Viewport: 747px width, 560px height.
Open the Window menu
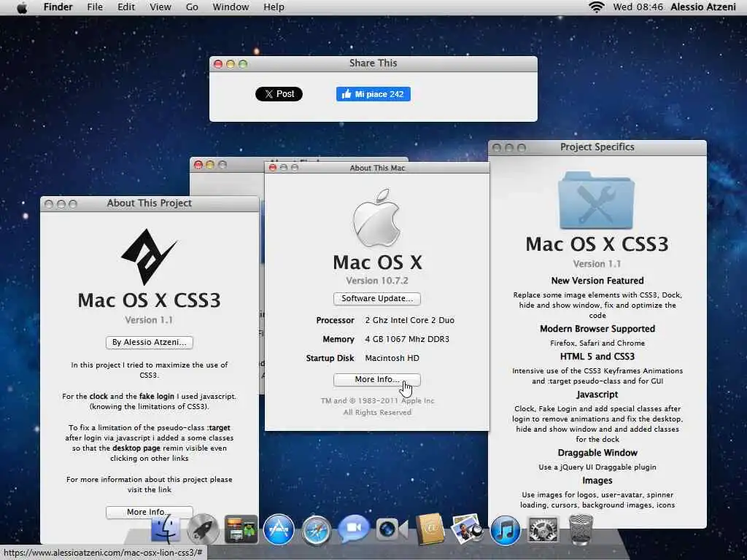click(x=231, y=7)
